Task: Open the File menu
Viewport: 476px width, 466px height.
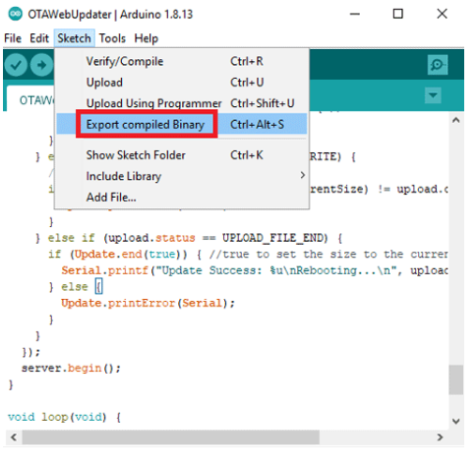Action: [x=13, y=38]
